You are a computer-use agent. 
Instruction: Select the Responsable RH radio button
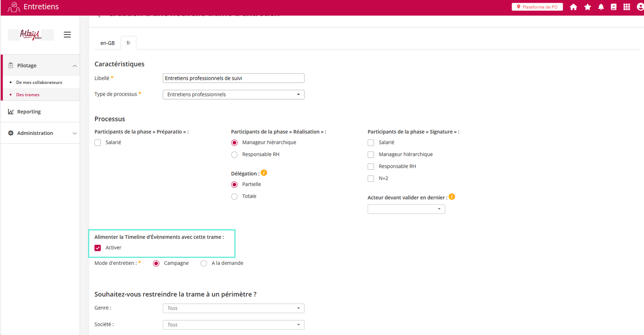234,155
